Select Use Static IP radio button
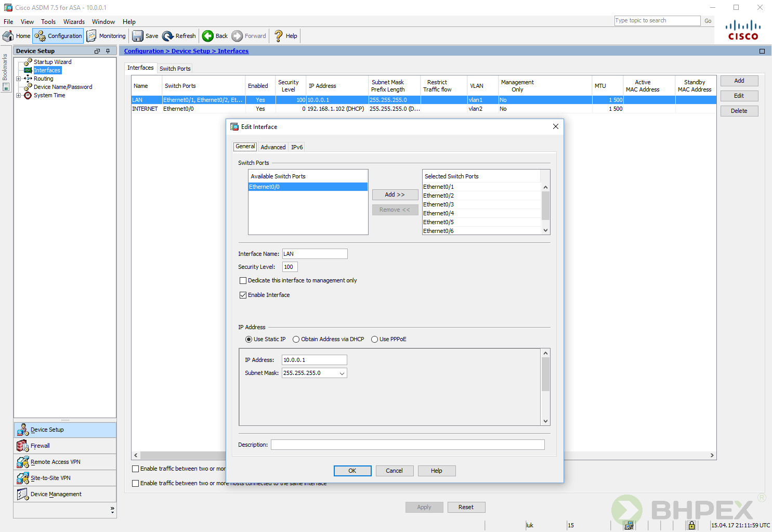Image resolution: width=772 pixels, height=532 pixels. click(248, 339)
